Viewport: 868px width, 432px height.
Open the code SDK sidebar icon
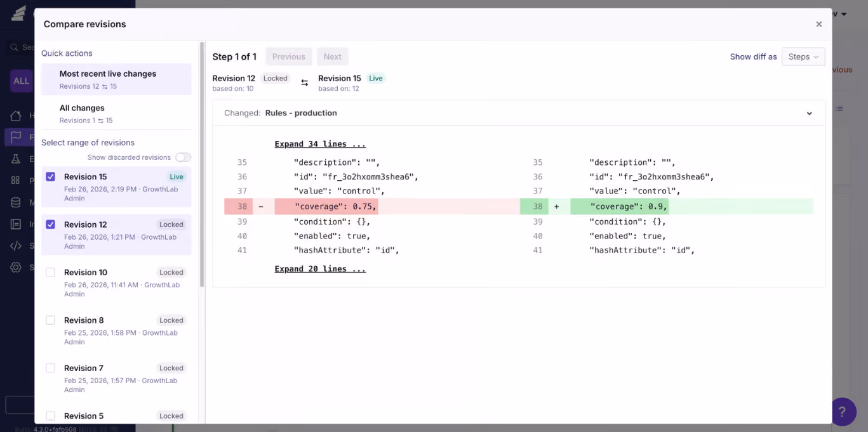pos(16,246)
